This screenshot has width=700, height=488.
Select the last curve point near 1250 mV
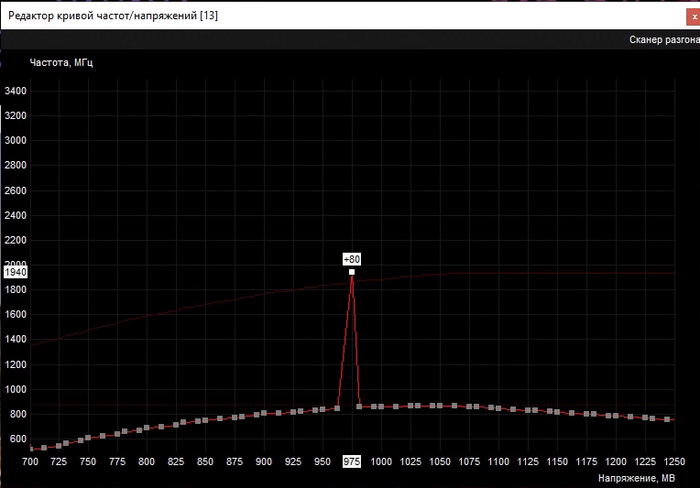pos(668,419)
